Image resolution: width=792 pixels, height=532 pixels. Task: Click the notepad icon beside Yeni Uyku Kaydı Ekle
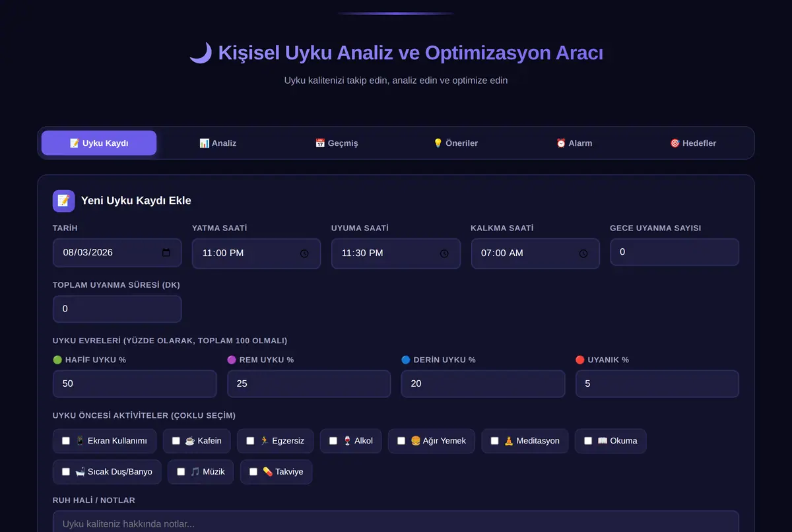tap(64, 201)
